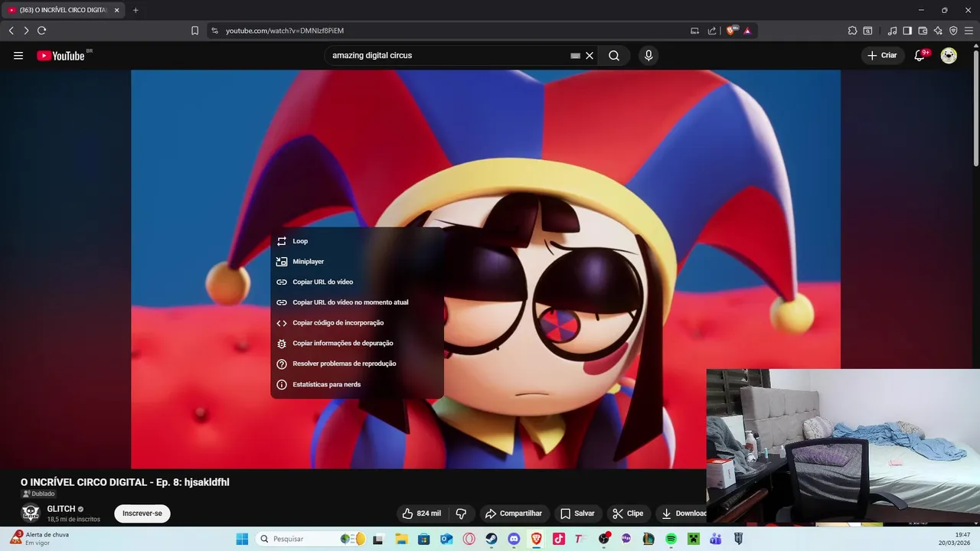Image resolution: width=980 pixels, height=551 pixels.
Task: Open the account avatar menu
Action: pos(949,55)
